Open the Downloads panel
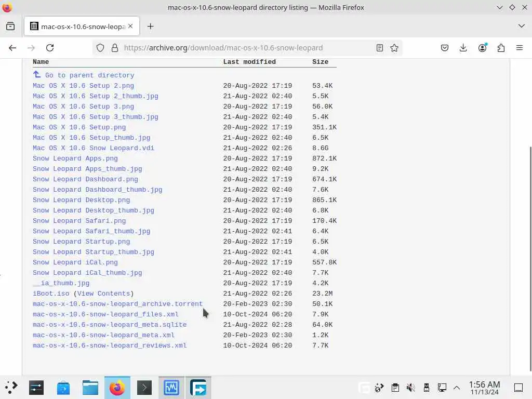532x399 pixels. (463, 48)
